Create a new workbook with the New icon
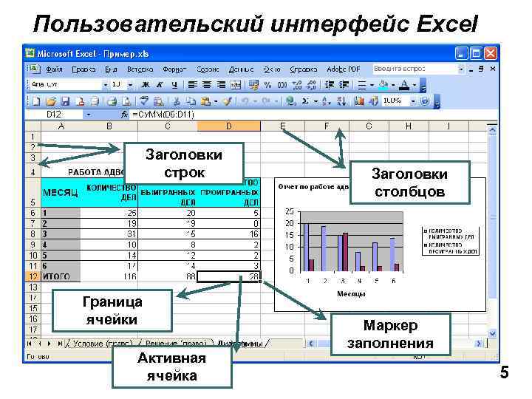Viewport: 532px width, 399px height. tap(36, 101)
